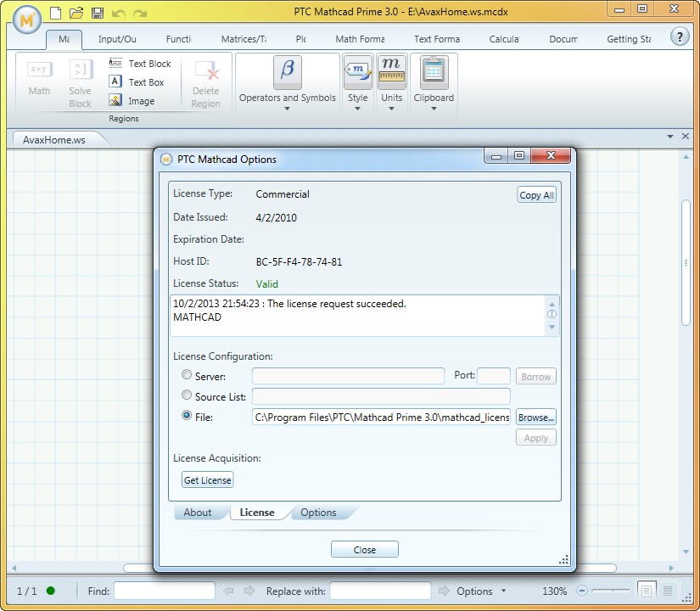The height and width of the screenshot is (611, 700).
Task: Choose the File license radio button
Action: coord(187,417)
